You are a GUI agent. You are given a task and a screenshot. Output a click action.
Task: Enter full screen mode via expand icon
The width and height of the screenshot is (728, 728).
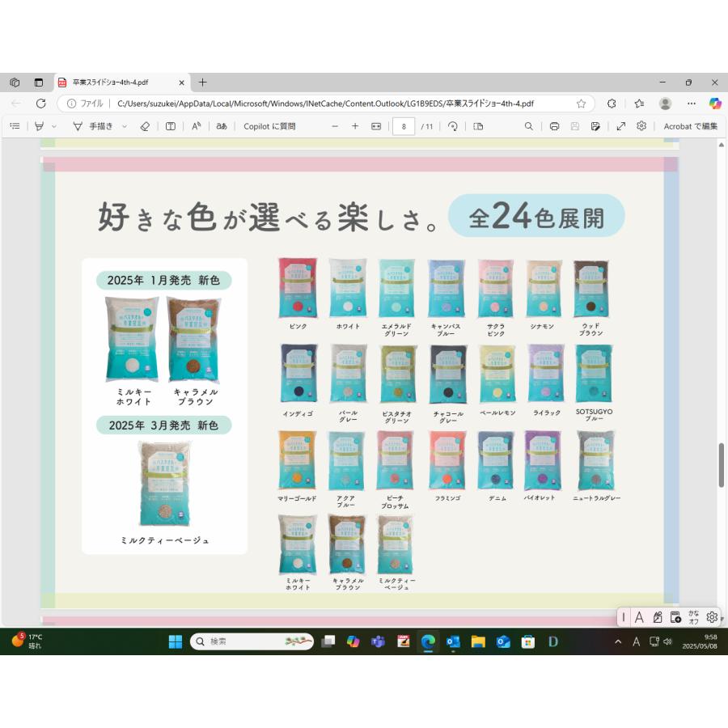(620, 126)
